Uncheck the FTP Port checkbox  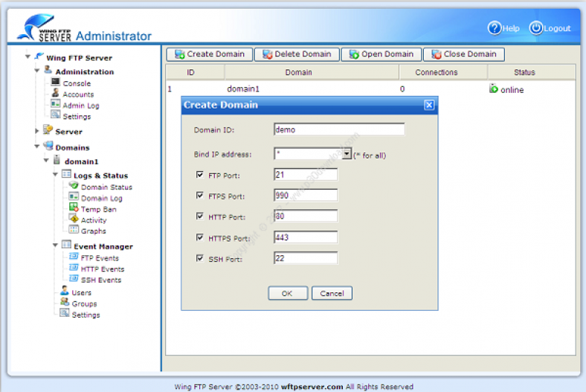[200, 175]
